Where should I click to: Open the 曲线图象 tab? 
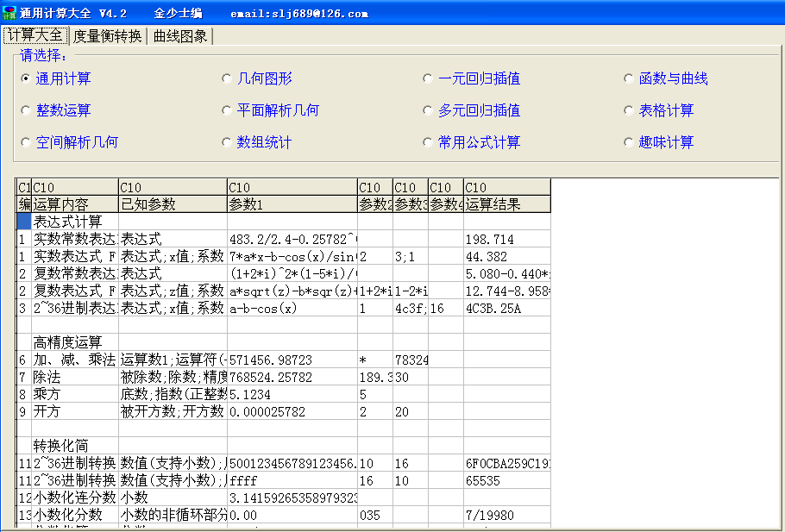180,36
